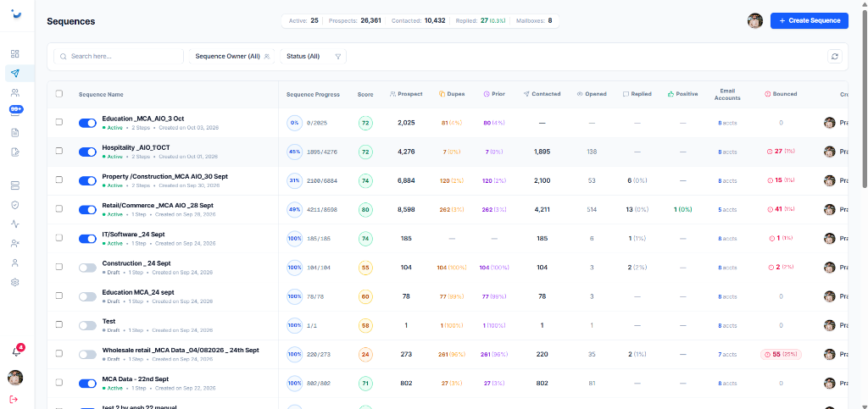Toggle off Property /Construction_MCA AIO_30 Sept switch

pyautogui.click(x=87, y=180)
